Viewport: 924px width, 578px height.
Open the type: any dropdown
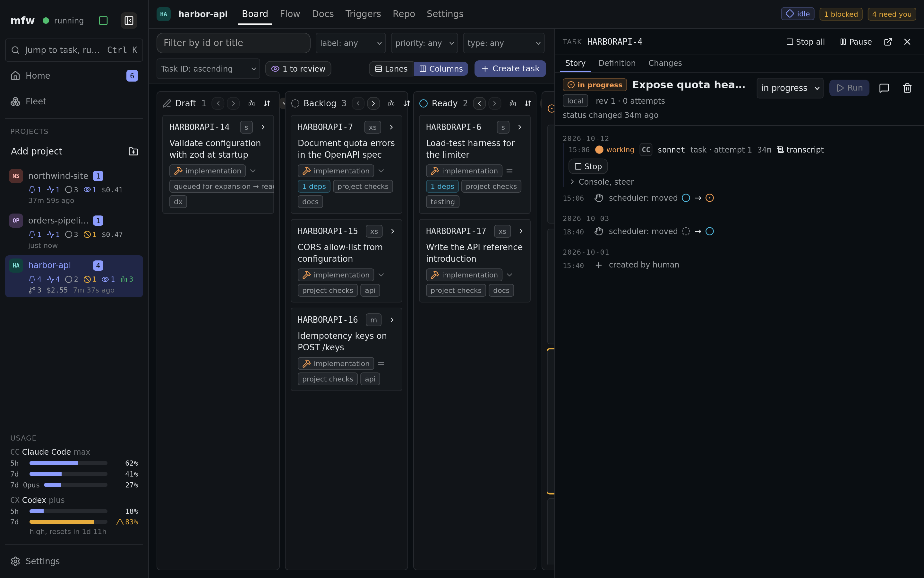click(x=504, y=43)
